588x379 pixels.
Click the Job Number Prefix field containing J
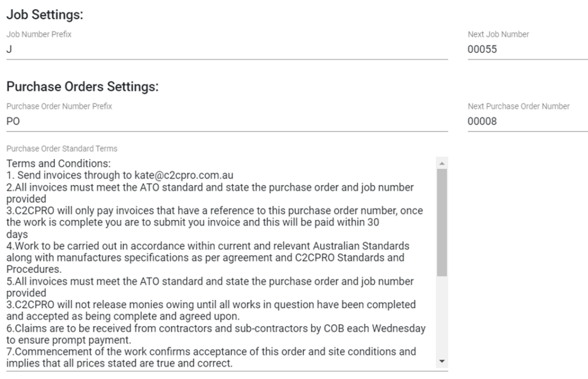point(227,49)
